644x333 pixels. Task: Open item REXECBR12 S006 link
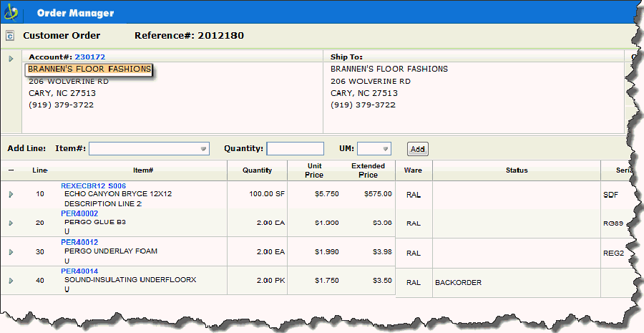point(93,185)
